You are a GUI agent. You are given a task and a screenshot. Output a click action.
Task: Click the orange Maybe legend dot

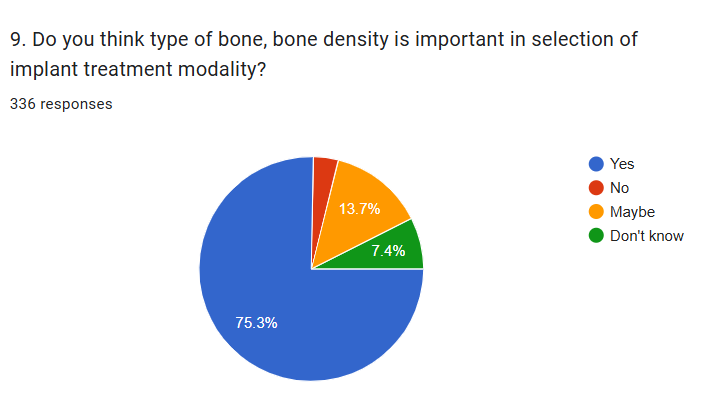pos(597,212)
